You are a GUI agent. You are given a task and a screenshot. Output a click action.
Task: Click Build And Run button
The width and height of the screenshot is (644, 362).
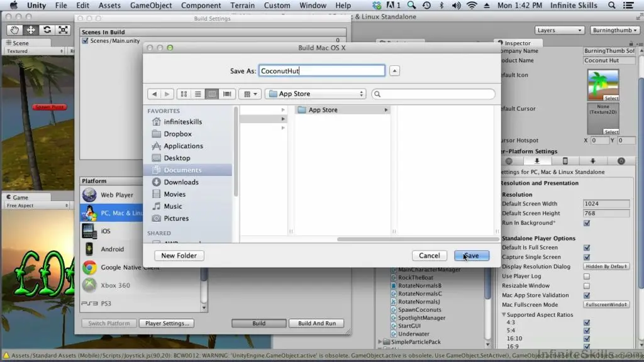tap(317, 324)
